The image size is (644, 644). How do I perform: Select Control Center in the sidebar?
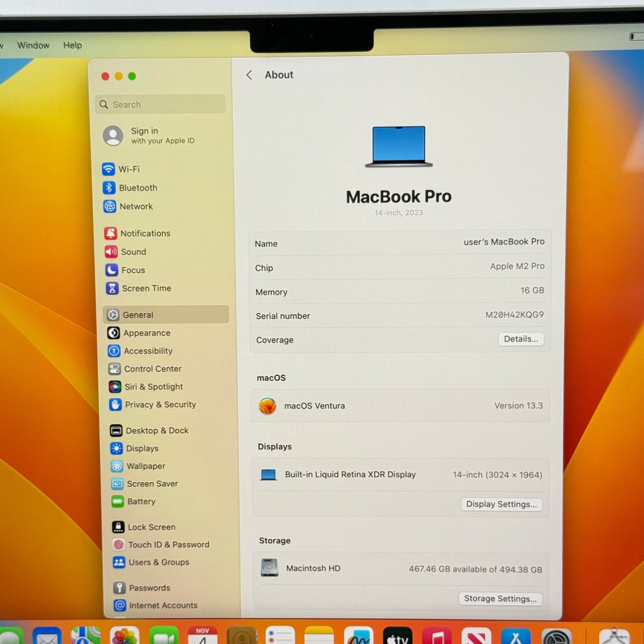153,369
